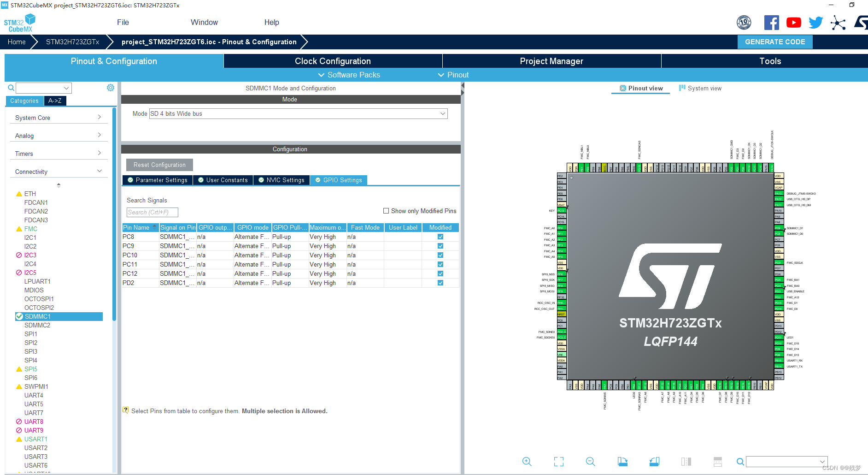
Task: Sort table by Pin Name column header
Action: (140, 227)
